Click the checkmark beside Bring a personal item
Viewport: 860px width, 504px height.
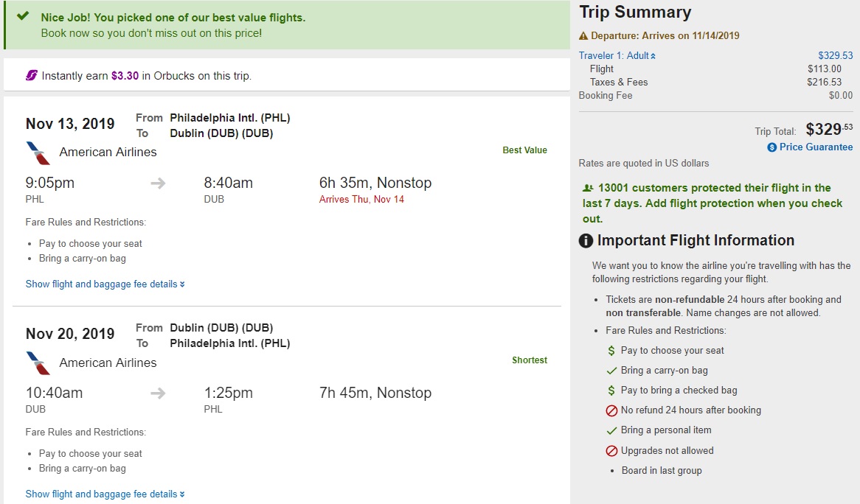point(611,430)
